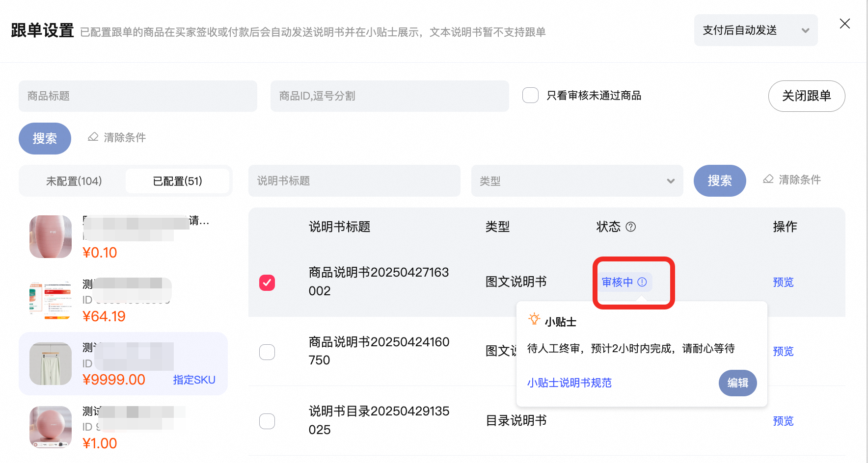Switch to the 已配置(51) tab
This screenshot has height=463, width=868.
tap(177, 181)
